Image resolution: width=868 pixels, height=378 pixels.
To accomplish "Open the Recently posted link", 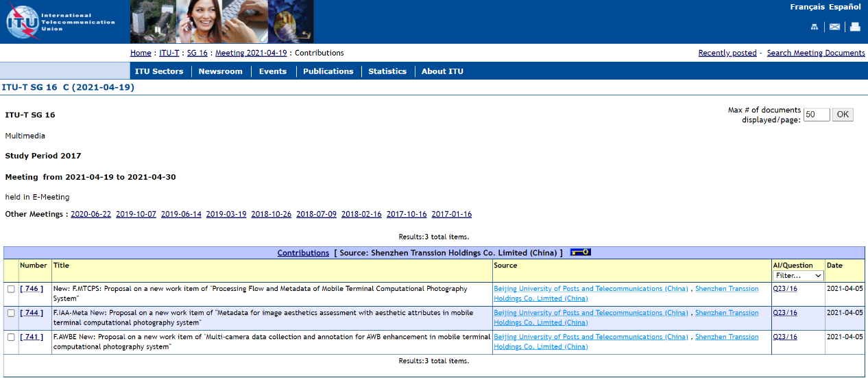I will (727, 53).
